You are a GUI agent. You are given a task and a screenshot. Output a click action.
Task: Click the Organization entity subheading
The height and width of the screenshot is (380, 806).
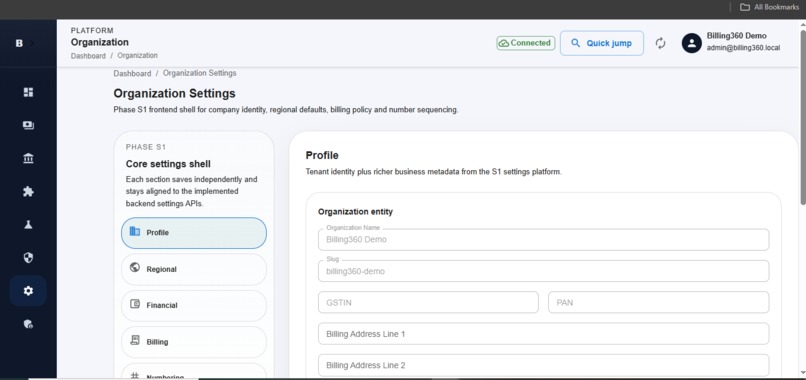pyautogui.click(x=355, y=212)
